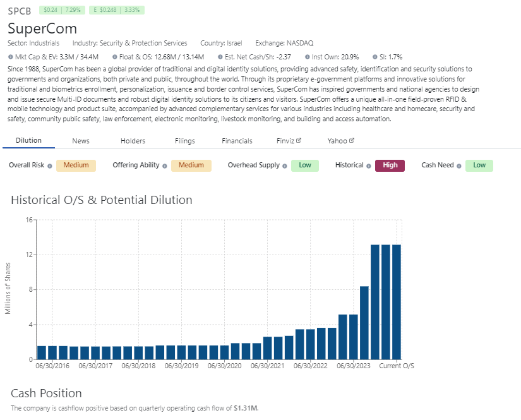
Task: Expand the extended-hours E $0.248 badge
Action: point(117,10)
